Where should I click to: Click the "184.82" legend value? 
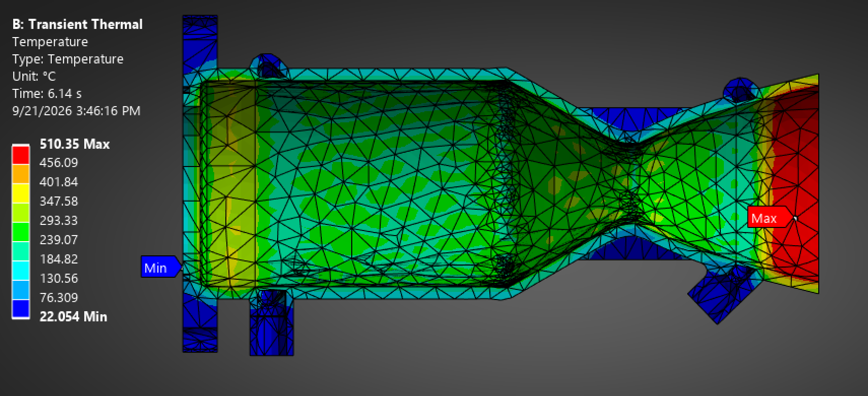[x=59, y=259]
